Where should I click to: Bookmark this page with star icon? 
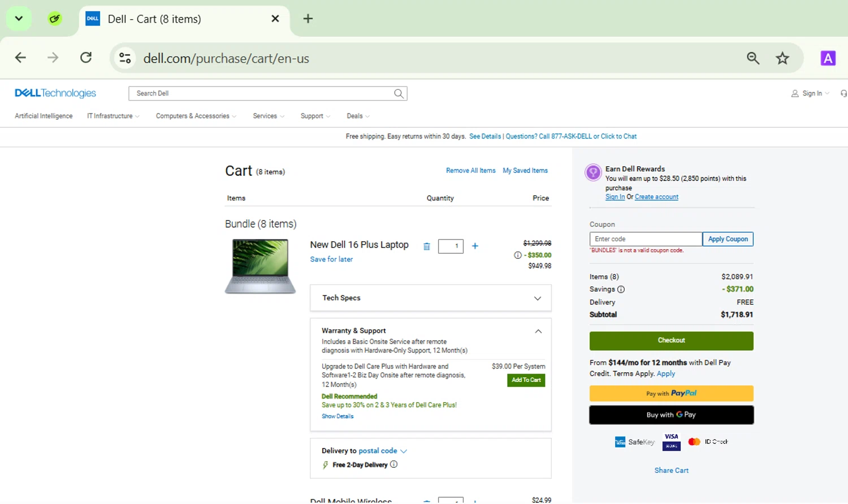[782, 58]
